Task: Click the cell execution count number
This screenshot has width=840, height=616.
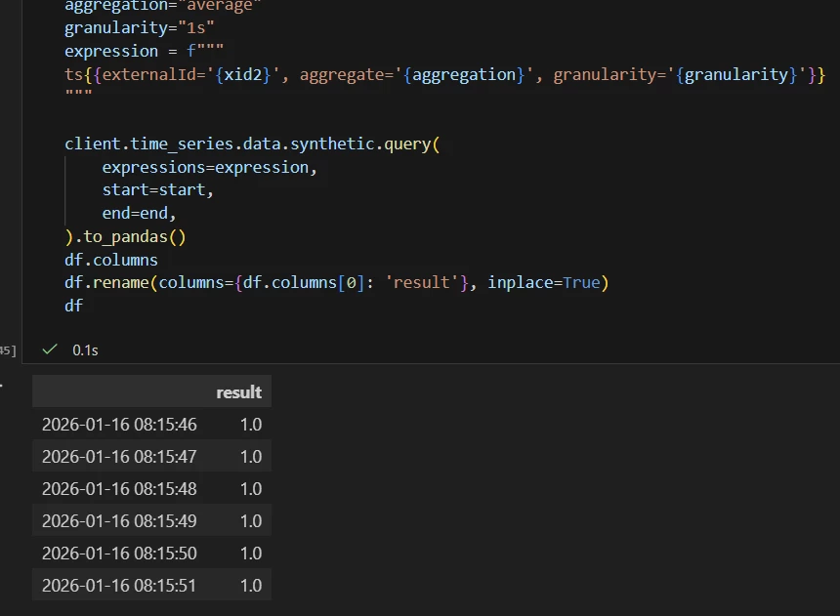Action: point(8,349)
